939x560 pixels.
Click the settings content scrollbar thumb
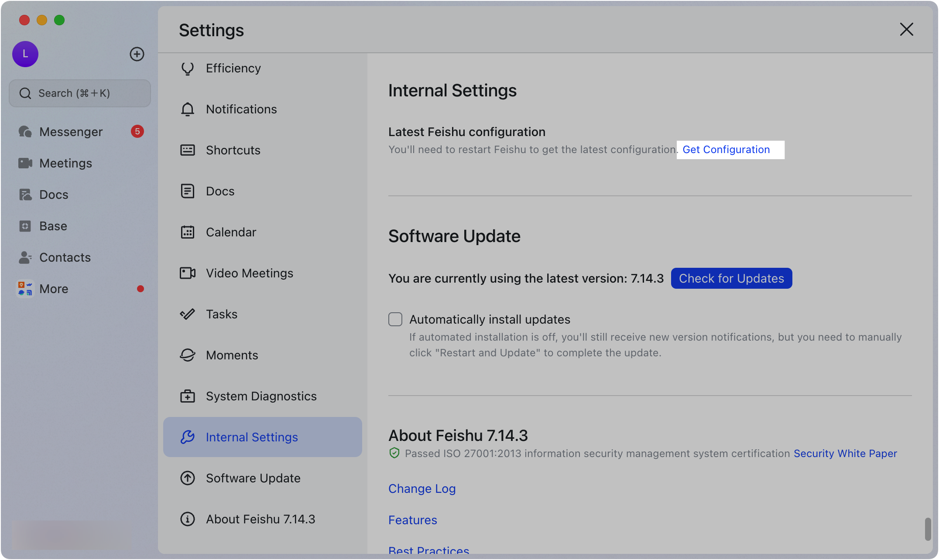click(928, 529)
